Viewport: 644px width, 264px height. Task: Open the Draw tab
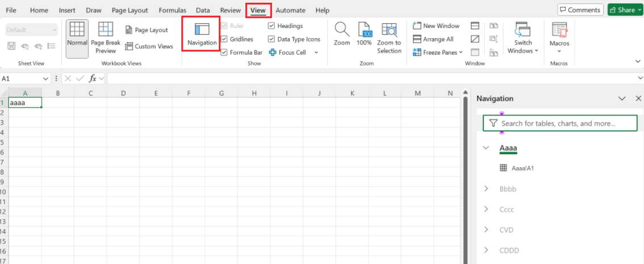[x=94, y=10]
